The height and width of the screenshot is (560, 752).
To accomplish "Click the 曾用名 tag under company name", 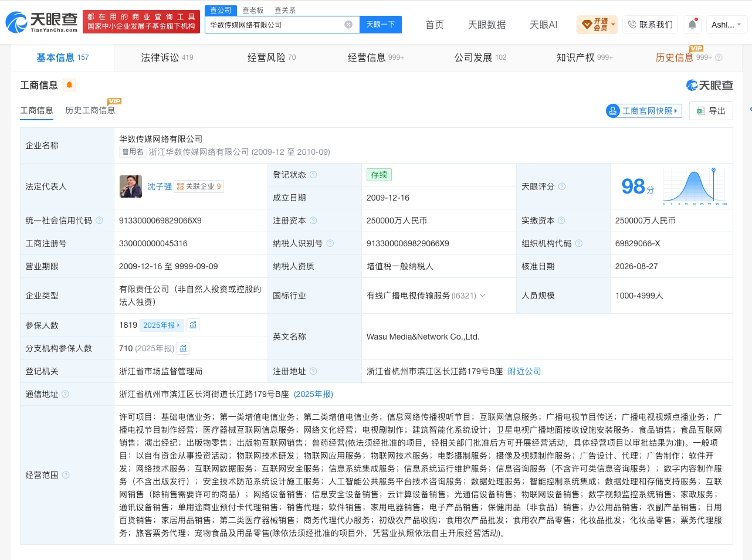I will point(133,152).
